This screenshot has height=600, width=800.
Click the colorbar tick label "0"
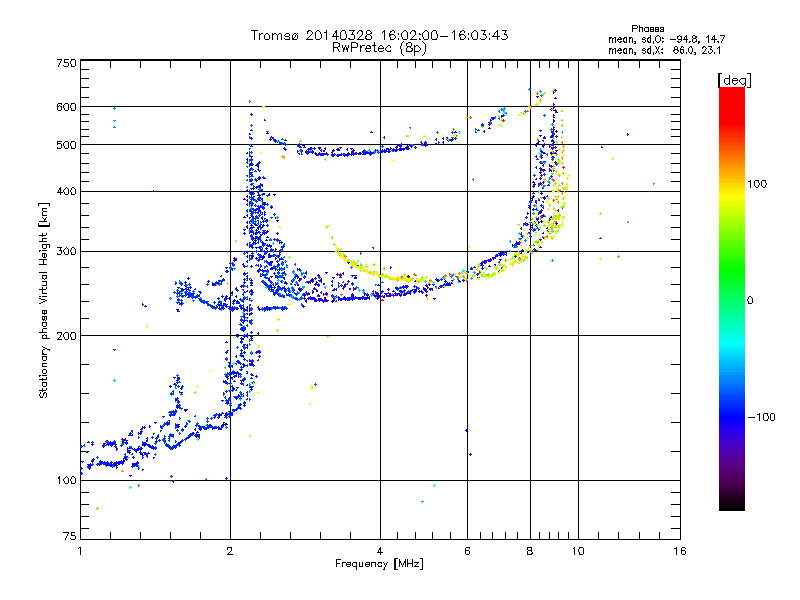[749, 301]
